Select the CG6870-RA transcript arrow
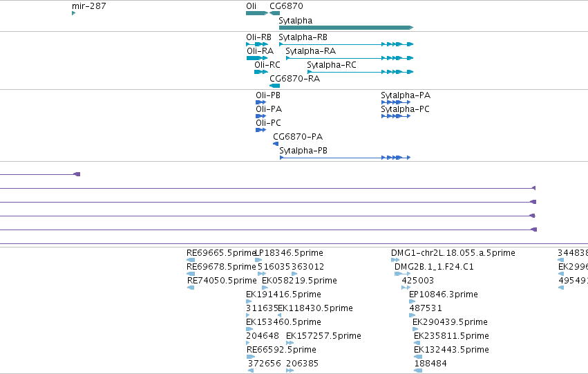Viewport: 588px width, 374px height. click(x=274, y=86)
